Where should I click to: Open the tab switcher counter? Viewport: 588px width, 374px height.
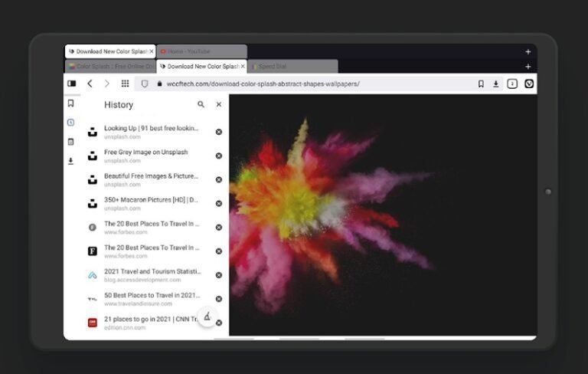pos(512,84)
